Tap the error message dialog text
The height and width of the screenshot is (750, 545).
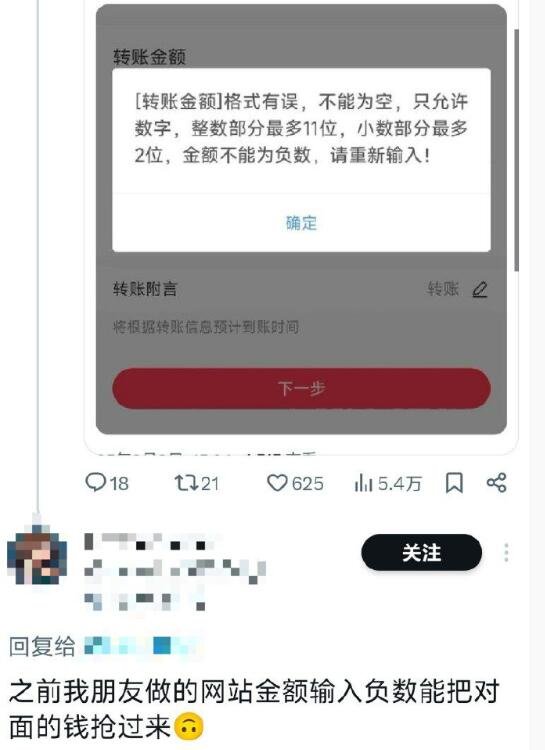(x=301, y=128)
